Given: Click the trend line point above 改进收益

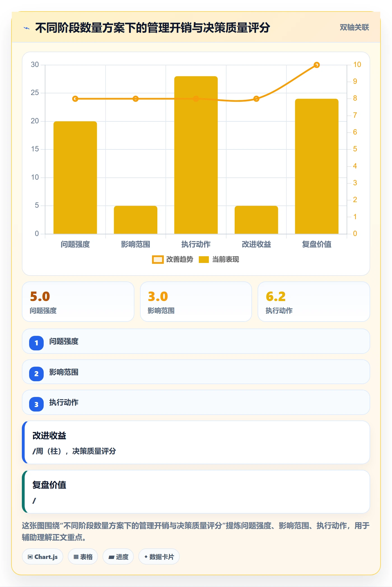Looking at the screenshot, I should 256,99.
